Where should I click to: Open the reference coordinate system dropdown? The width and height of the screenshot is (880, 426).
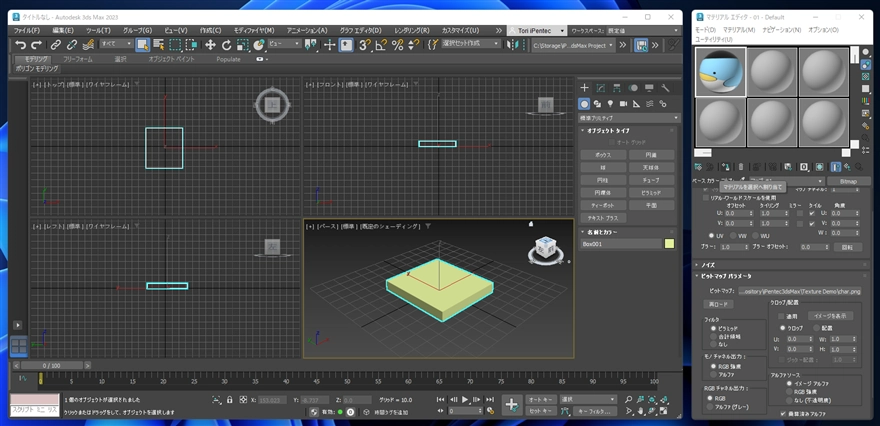point(283,44)
